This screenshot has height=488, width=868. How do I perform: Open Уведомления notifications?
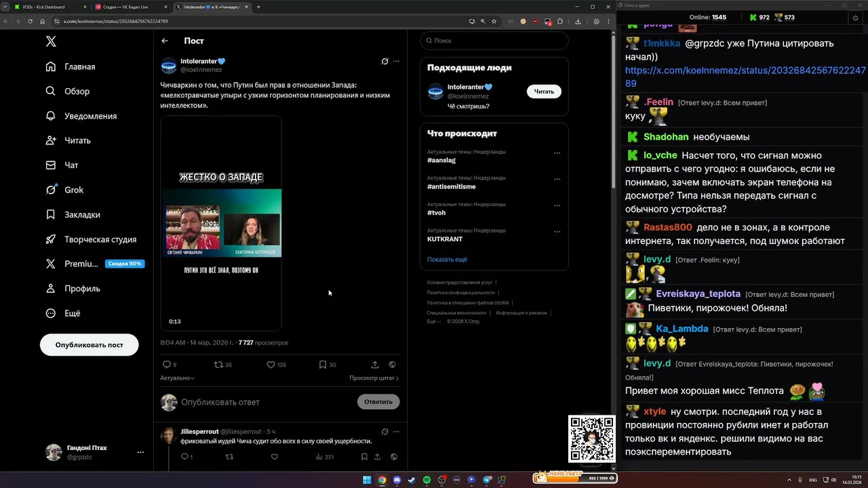[x=81, y=116]
